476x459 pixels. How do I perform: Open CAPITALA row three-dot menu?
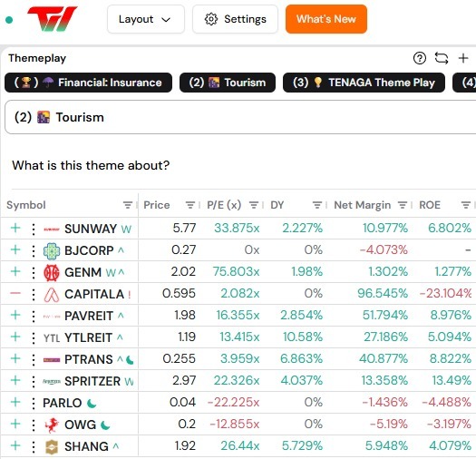click(34, 294)
